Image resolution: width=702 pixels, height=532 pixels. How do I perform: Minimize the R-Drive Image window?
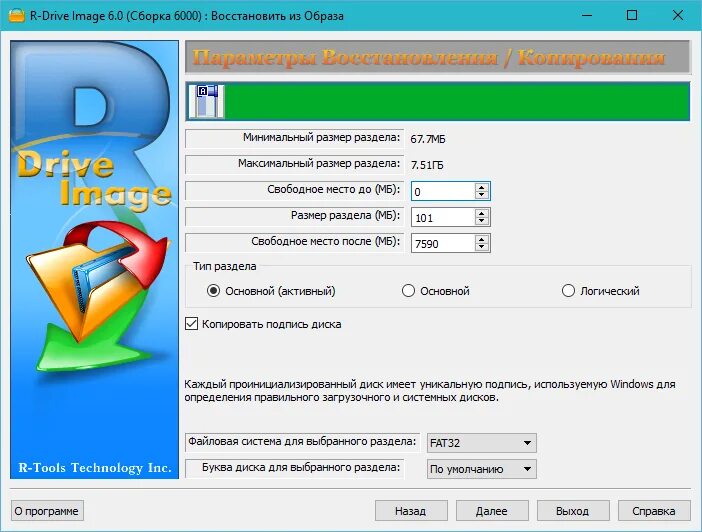pyautogui.click(x=587, y=15)
